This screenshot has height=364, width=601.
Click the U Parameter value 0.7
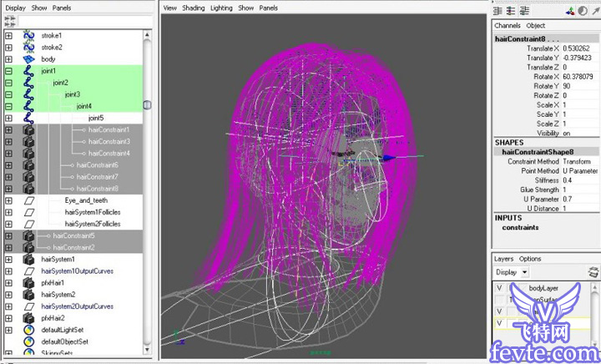580,200
